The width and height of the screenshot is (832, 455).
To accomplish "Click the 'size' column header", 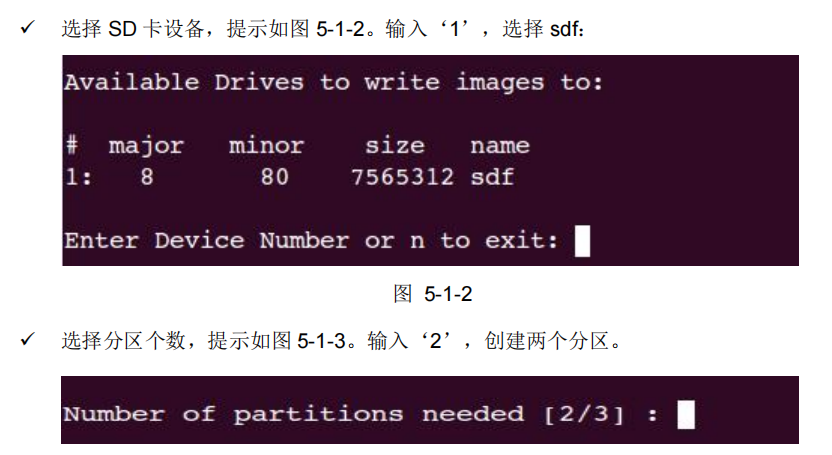I will tap(395, 145).
